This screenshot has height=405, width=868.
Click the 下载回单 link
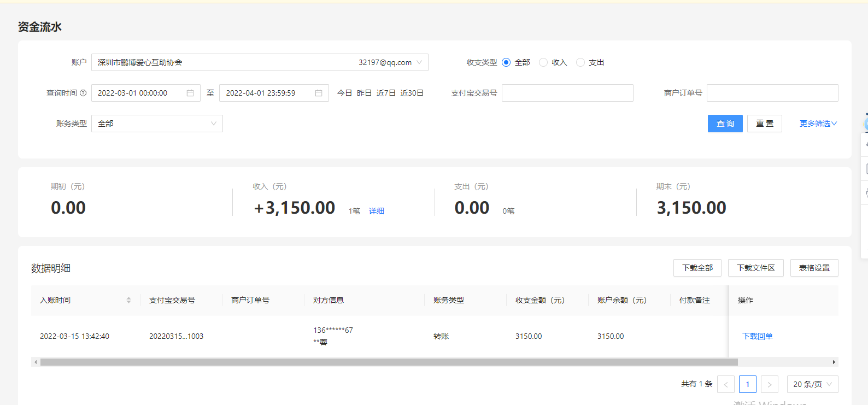758,336
